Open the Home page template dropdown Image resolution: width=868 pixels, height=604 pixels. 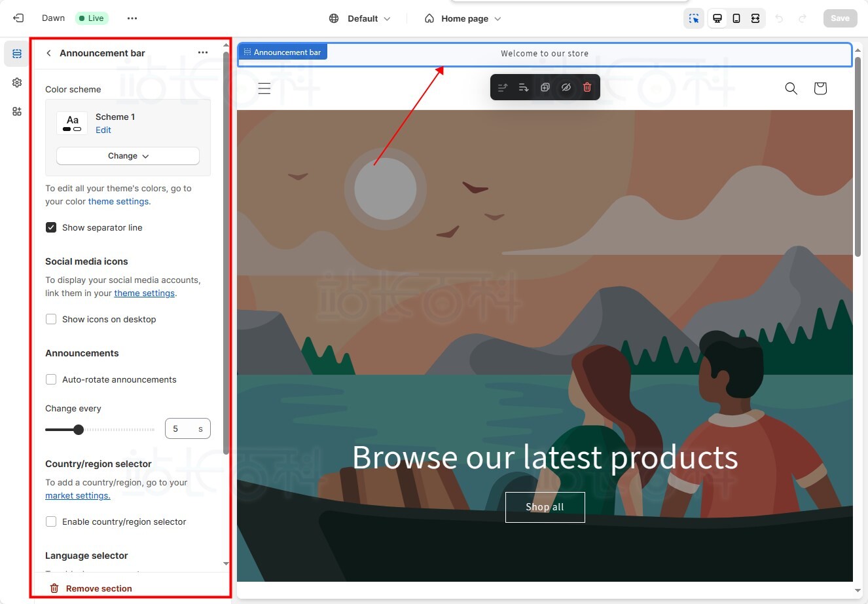(x=463, y=18)
